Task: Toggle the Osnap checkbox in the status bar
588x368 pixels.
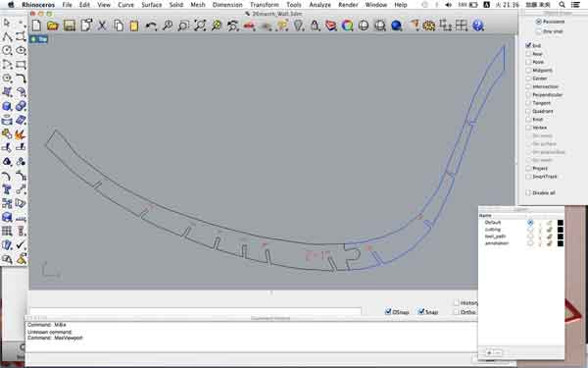Action: click(x=388, y=312)
